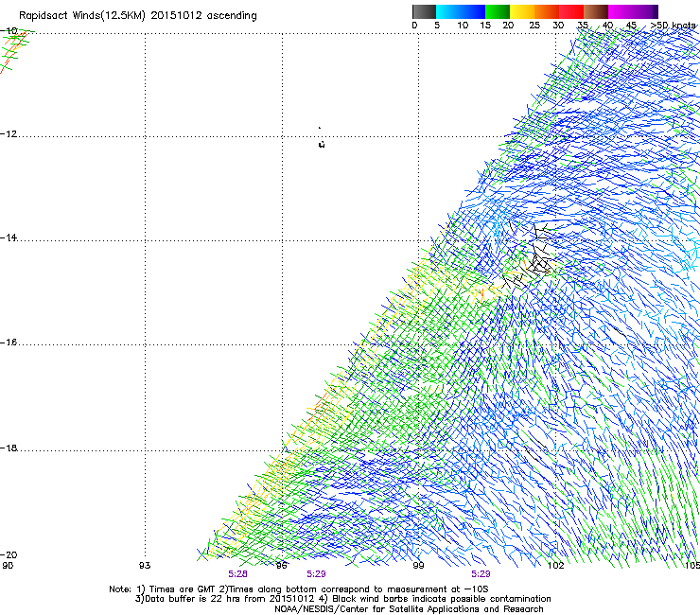Click the brown 35-40 knots color swatch

(x=596, y=11)
